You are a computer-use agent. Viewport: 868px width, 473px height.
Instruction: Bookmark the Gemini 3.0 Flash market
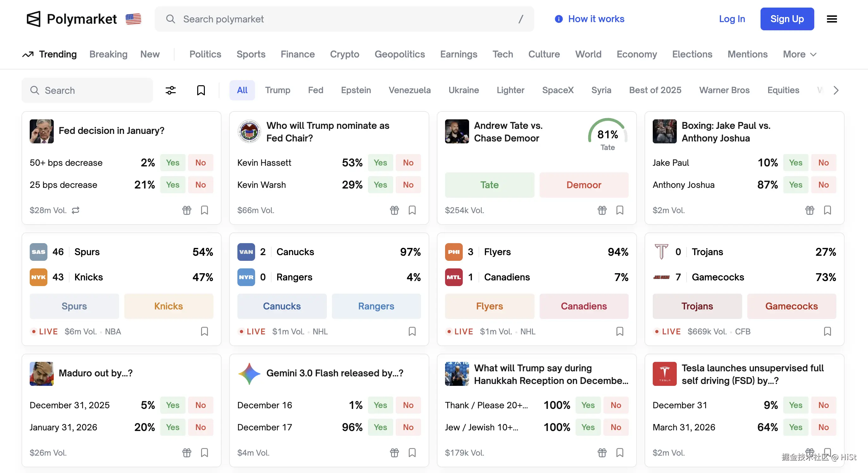[x=412, y=452]
